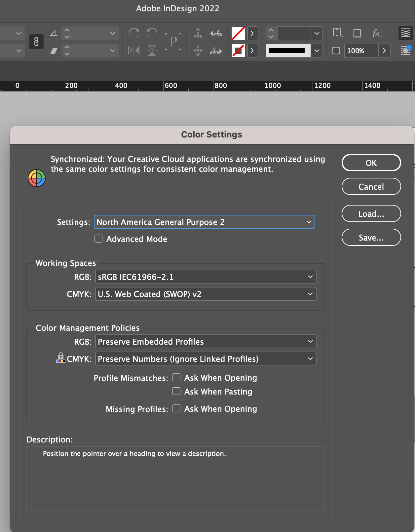The width and height of the screenshot is (415, 532).
Task: Open the black stroke style dropdown
Action: point(317,51)
